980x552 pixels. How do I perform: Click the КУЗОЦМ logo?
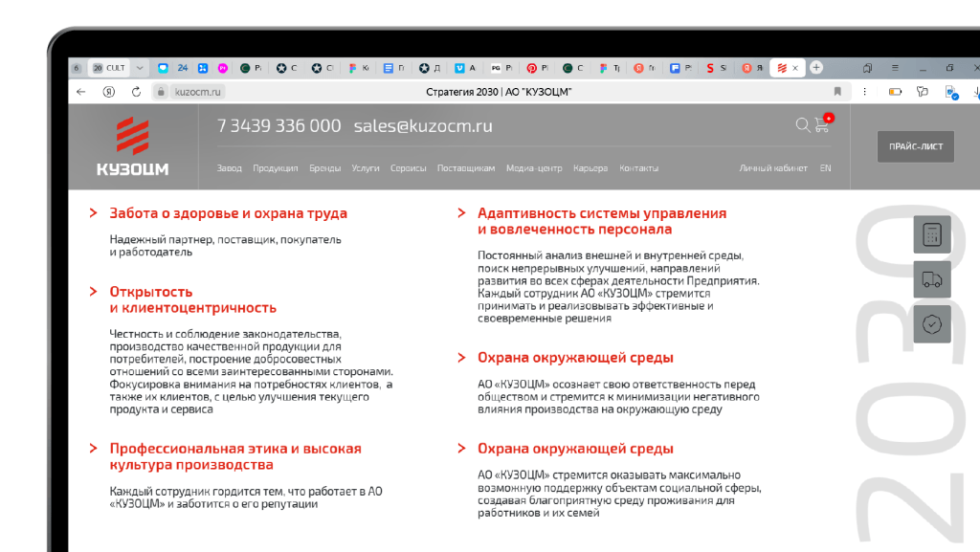click(132, 146)
